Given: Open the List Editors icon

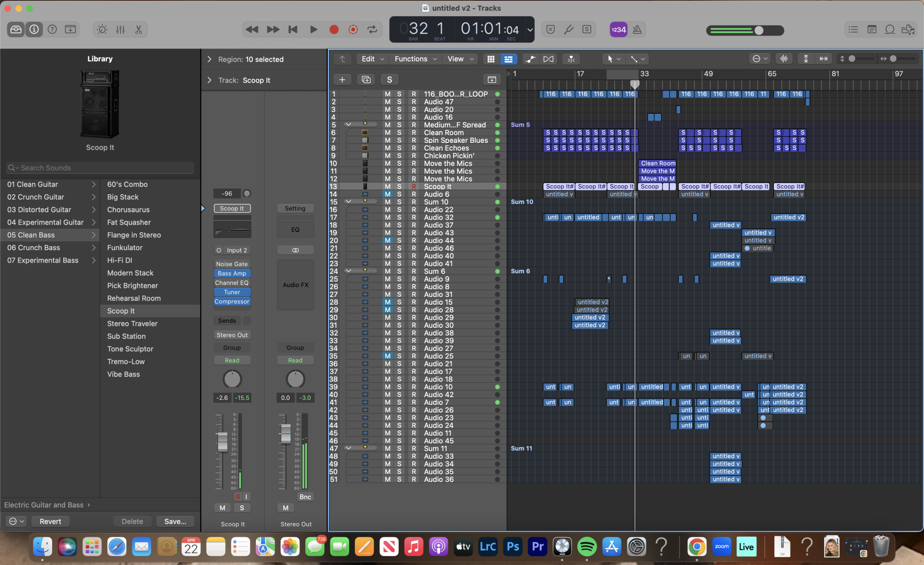Looking at the screenshot, I should (853, 30).
